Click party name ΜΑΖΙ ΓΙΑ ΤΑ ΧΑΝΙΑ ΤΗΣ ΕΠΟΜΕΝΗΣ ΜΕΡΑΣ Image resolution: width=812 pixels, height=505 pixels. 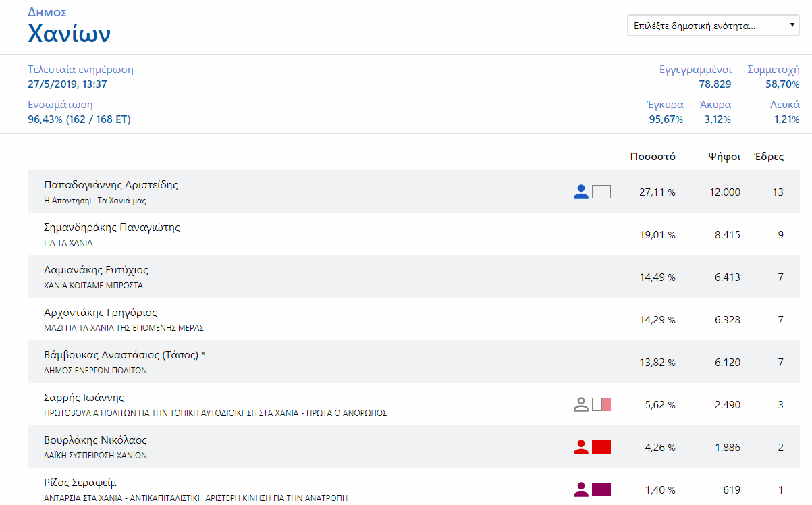tap(124, 328)
